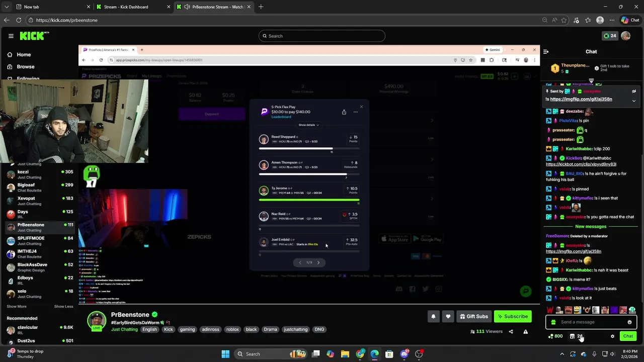Select the adinross tag

210,329
